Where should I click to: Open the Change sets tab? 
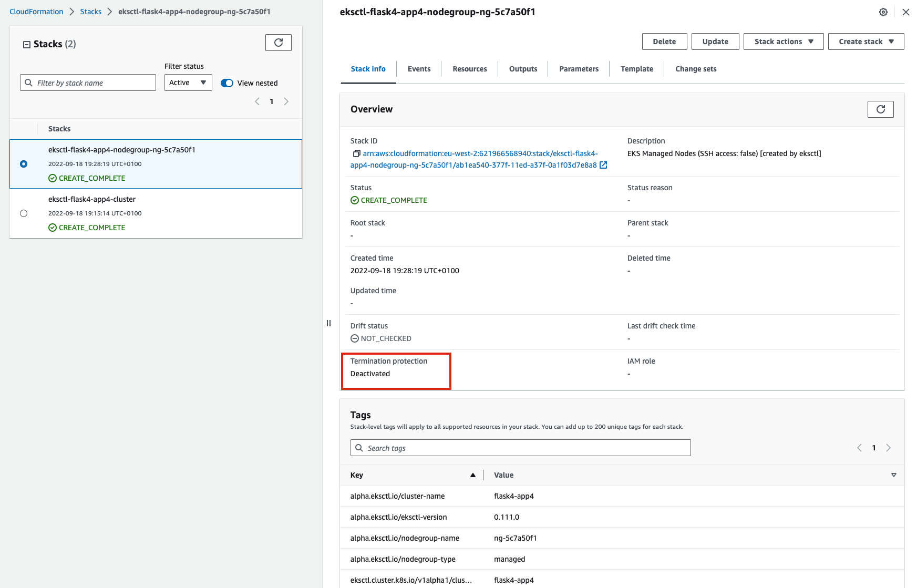[x=696, y=69]
